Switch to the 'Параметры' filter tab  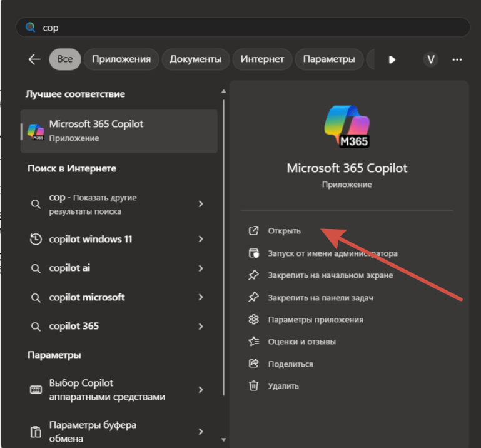[329, 59]
